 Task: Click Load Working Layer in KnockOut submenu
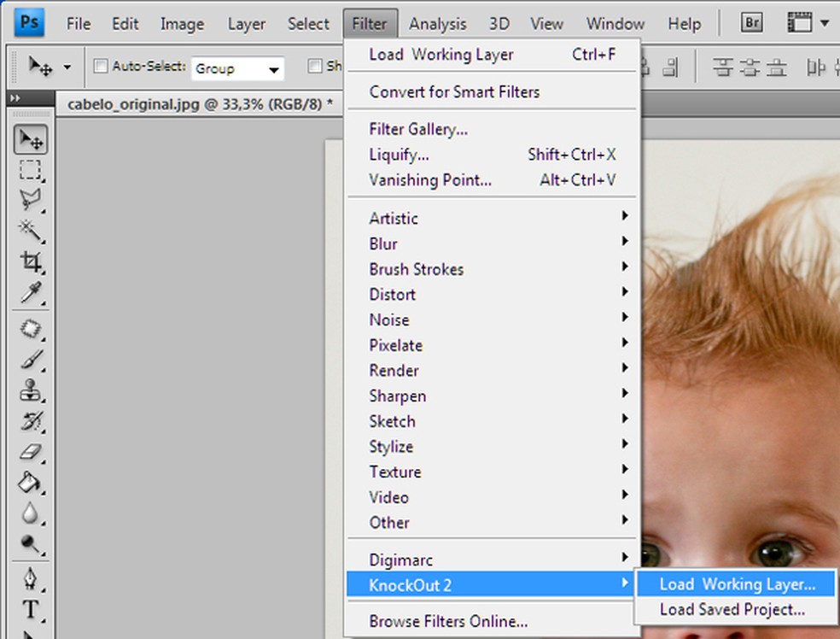[736, 583]
